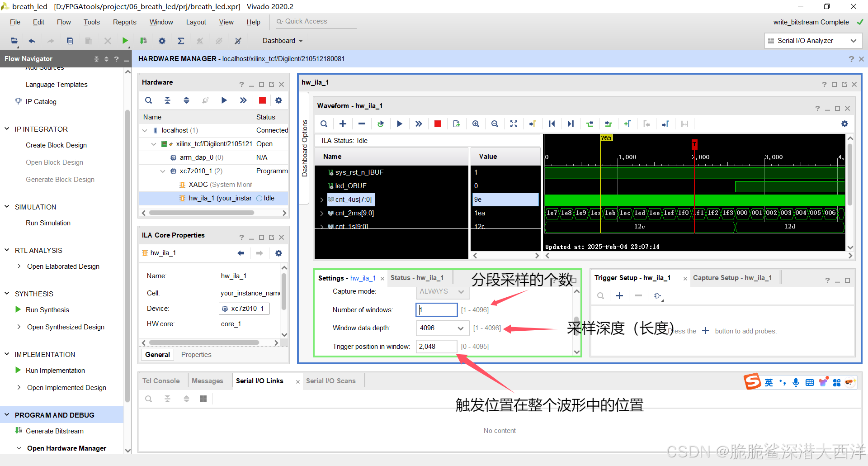Viewport: 868px width, 466px height.
Task: Expand the cnt_2ms[9:0] bus signal
Action: 321,213
